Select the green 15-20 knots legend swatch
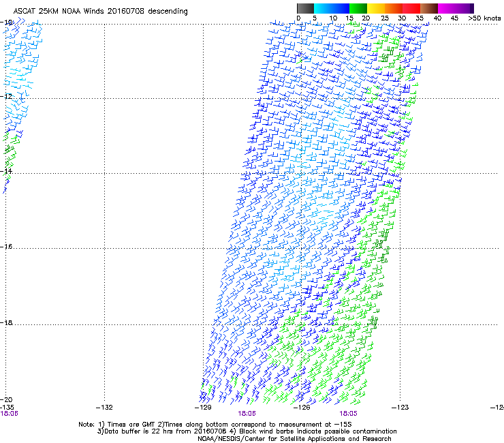504x443 pixels. (358, 8)
